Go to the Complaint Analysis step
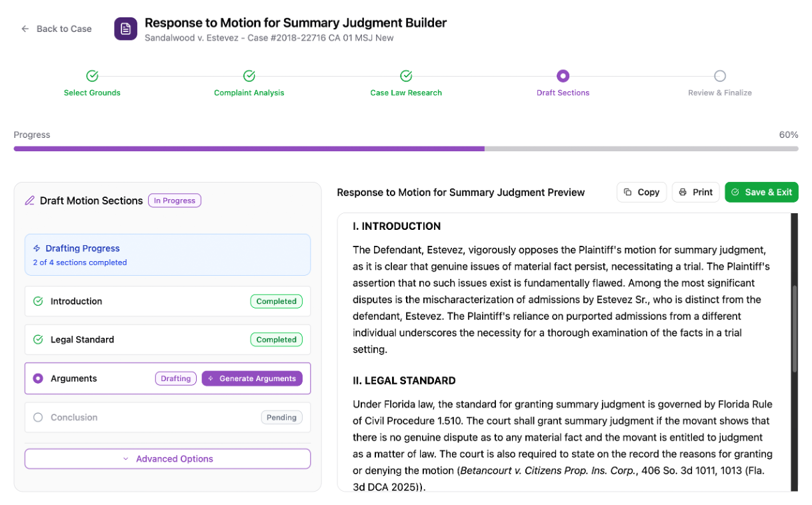The width and height of the screenshot is (812, 505). [x=249, y=76]
